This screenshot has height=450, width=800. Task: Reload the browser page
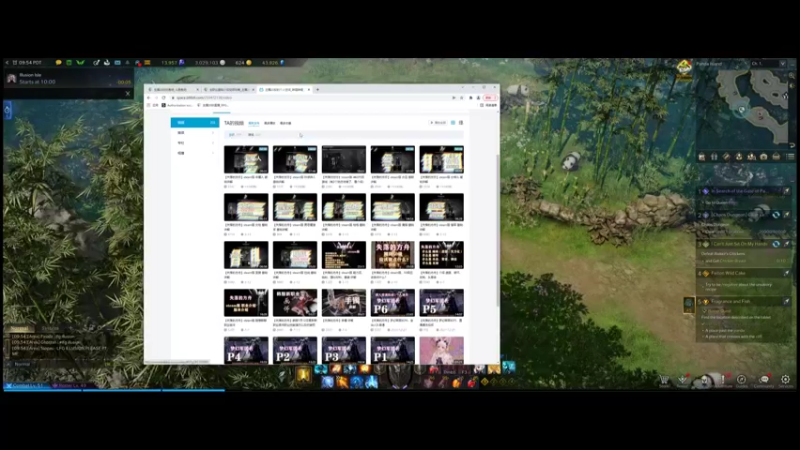(x=164, y=97)
